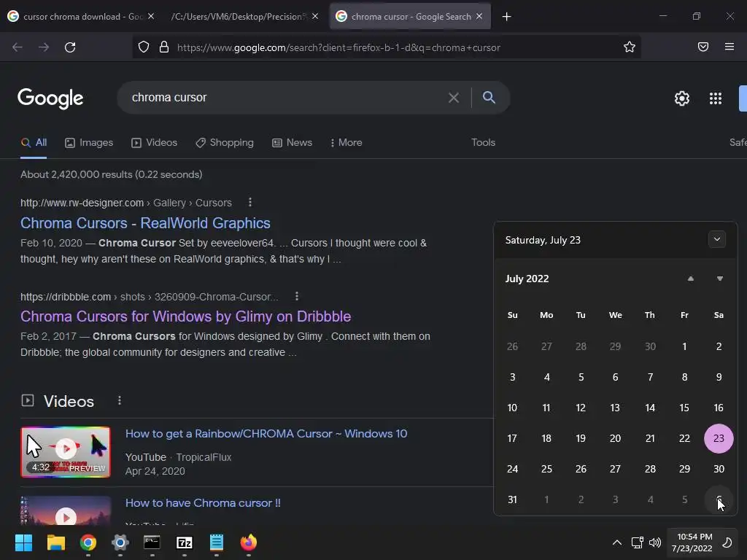Click the July 2022 month header

527,279
